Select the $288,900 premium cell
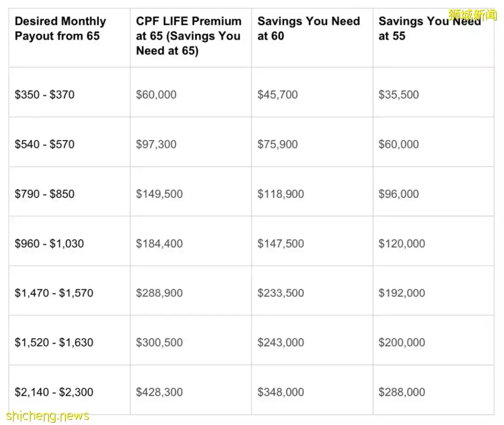This screenshot has height=425, width=504. point(159,293)
